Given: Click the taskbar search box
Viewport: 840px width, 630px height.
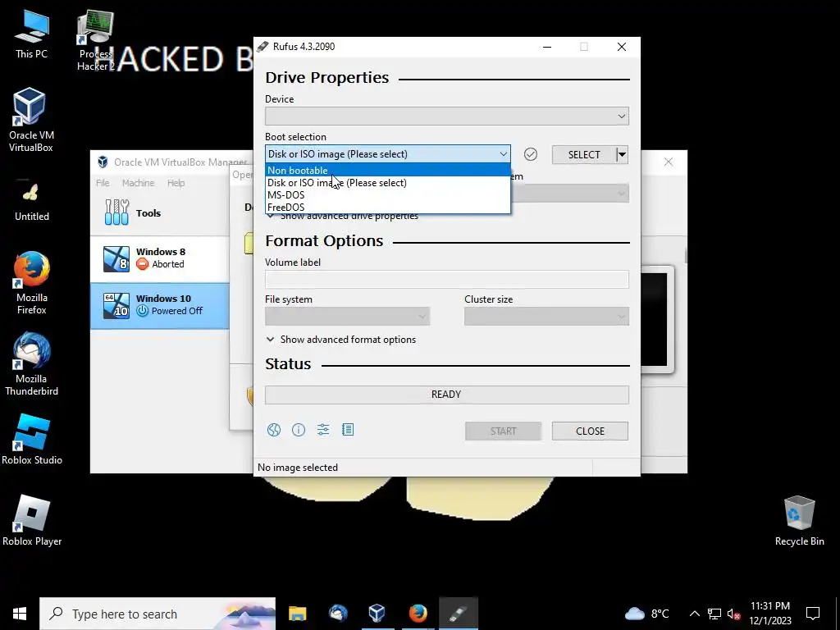Looking at the screenshot, I should tap(157, 614).
